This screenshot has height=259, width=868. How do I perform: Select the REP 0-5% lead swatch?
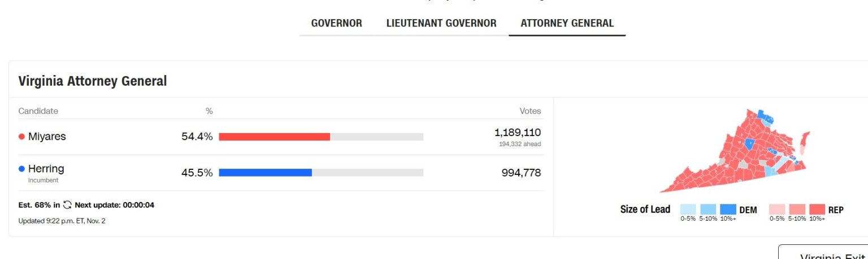click(777, 209)
